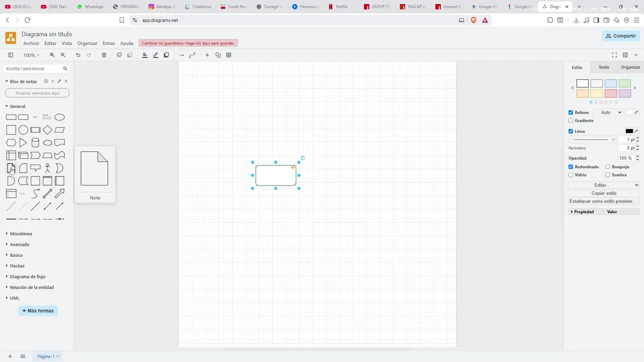644x362 pixels.
Task: Insert a table using the table icon
Action: (229, 55)
